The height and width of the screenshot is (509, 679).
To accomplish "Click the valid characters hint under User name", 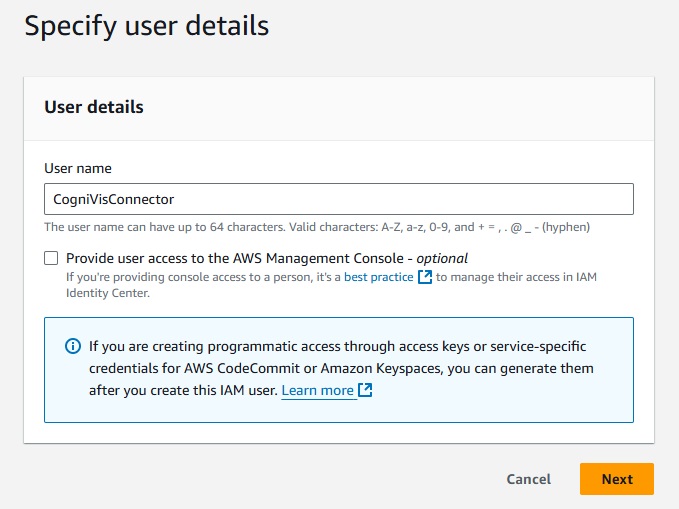I will pyautogui.click(x=317, y=227).
